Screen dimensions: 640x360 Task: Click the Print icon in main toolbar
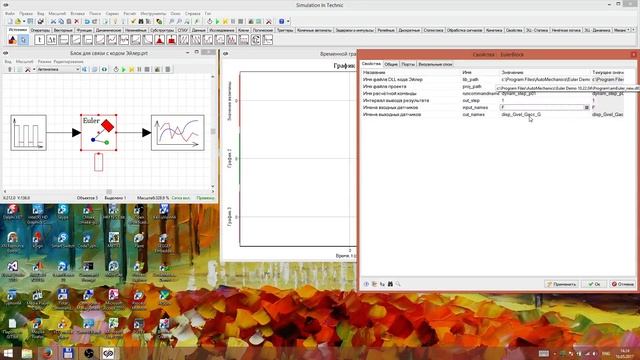click(x=40, y=21)
